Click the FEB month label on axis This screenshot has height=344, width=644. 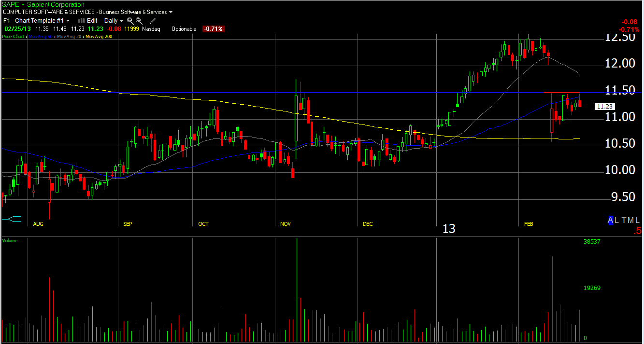(x=529, y=224)
